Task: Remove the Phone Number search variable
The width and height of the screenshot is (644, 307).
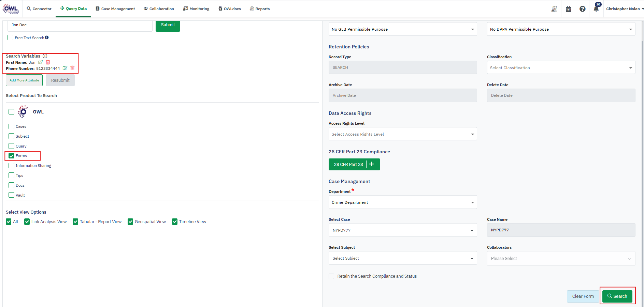Action: (72, 68)
